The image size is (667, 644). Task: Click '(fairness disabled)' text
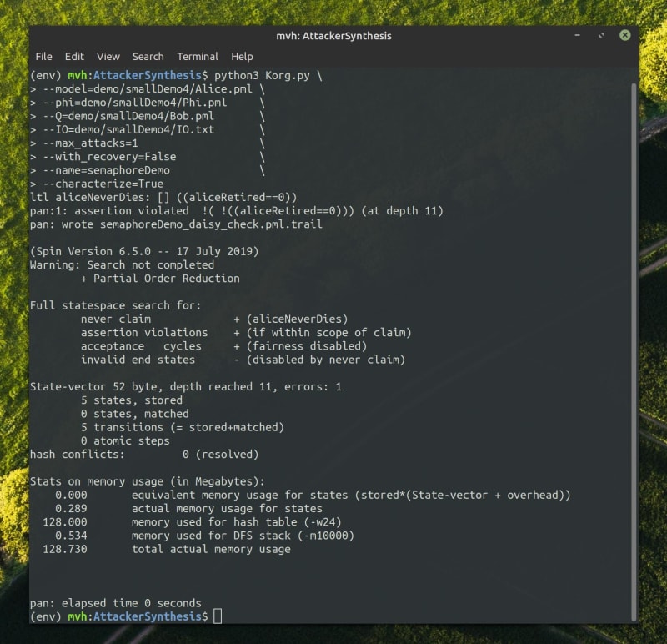(306, 346)
